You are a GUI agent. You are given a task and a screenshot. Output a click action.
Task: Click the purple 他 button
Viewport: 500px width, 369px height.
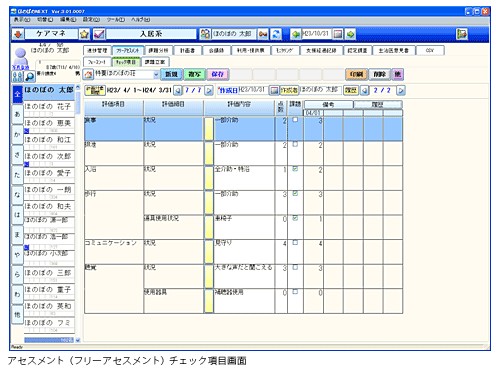click(397, 74)
